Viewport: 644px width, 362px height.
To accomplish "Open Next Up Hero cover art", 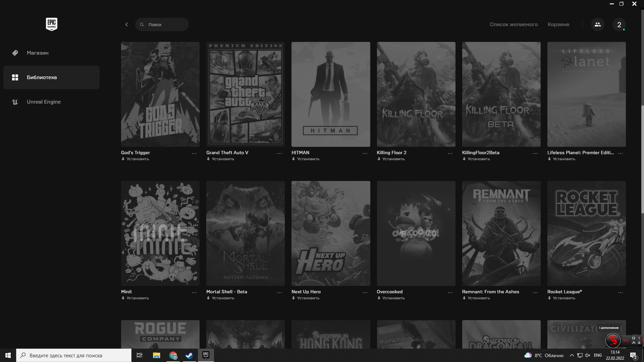I will tap(331, 233).
